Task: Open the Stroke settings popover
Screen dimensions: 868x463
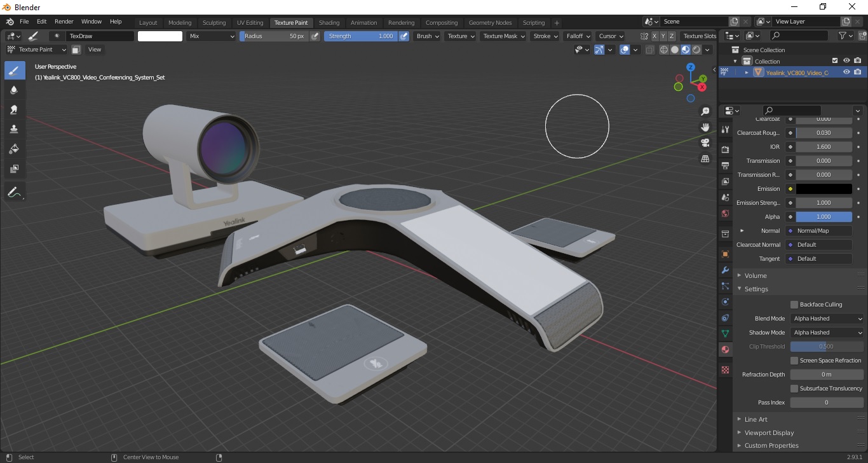Action: pyautogui.click(x=545, y=36)
